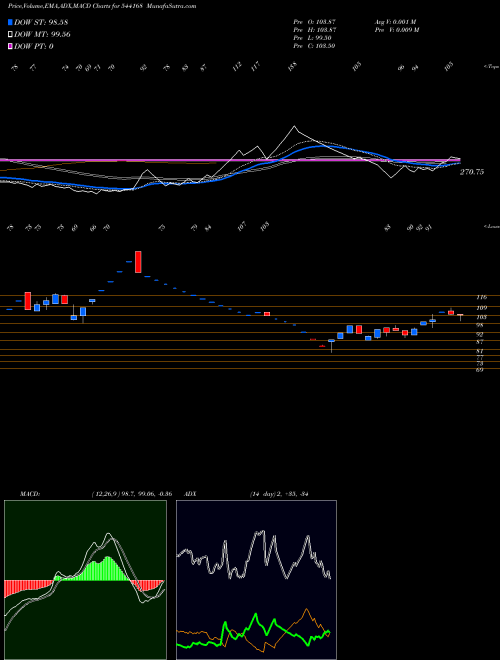The width and height of the screenshot is (500, 660).
Task: Click the MACD panel title
Action: click(29, 494)
